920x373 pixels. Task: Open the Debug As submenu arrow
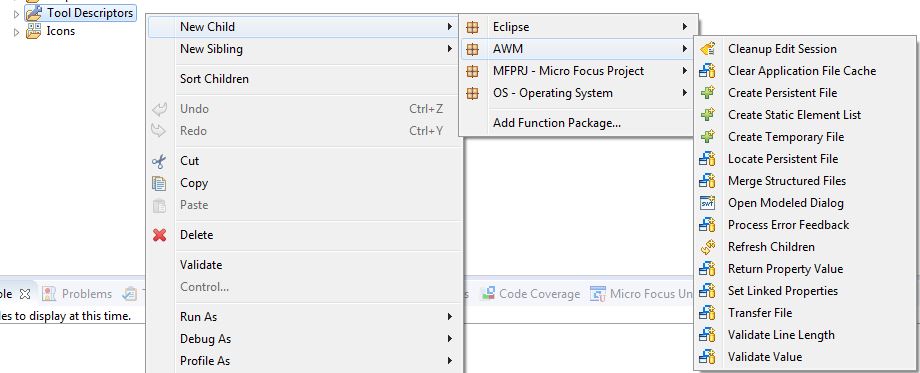[449, 339]
